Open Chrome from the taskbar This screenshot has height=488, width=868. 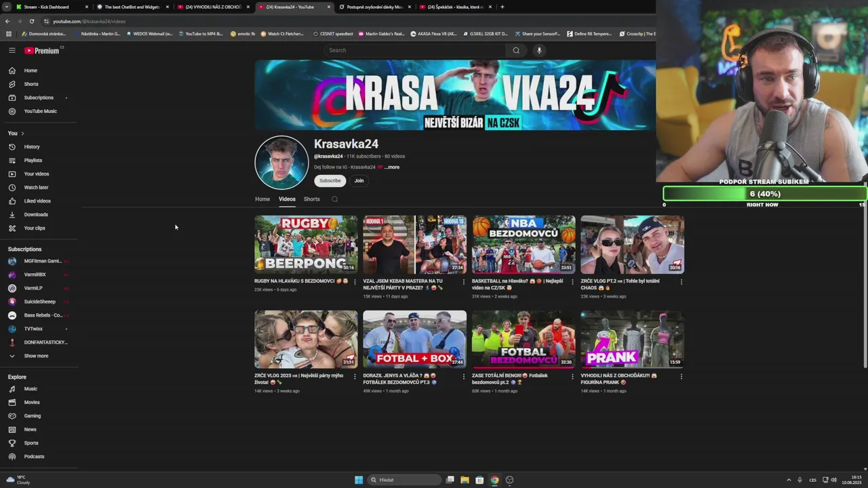pos(494,480)
